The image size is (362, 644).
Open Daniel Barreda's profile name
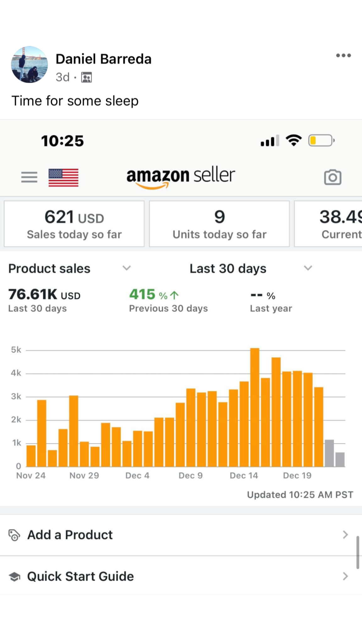[x=103, y=59]
